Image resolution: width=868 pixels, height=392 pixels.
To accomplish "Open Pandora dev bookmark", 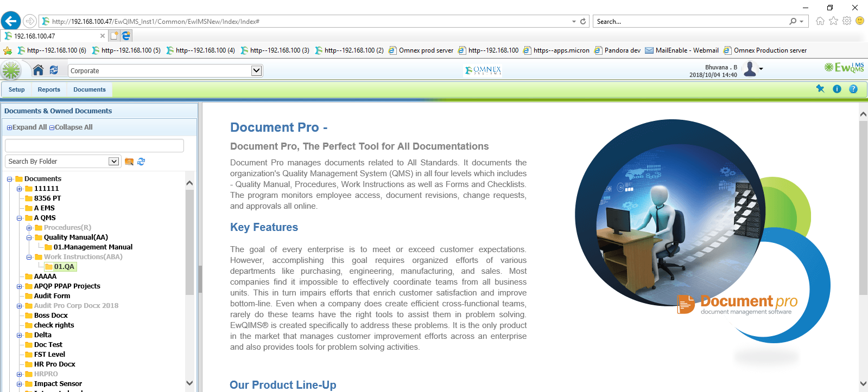I will [617, 50].
